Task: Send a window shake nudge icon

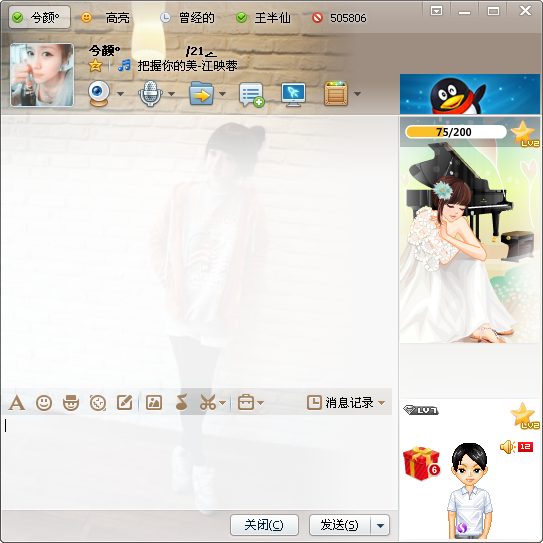Action: (98, 403)
